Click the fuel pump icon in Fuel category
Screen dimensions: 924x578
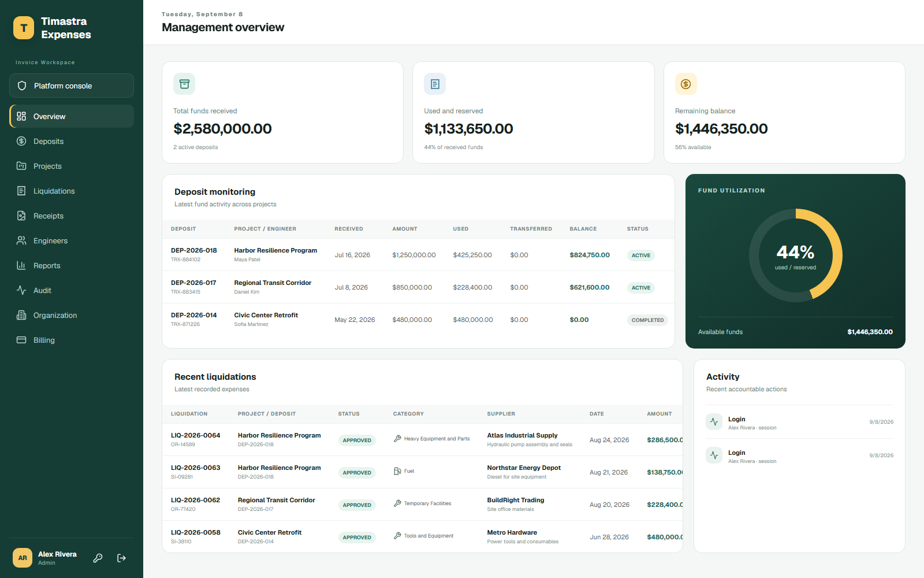397,471
